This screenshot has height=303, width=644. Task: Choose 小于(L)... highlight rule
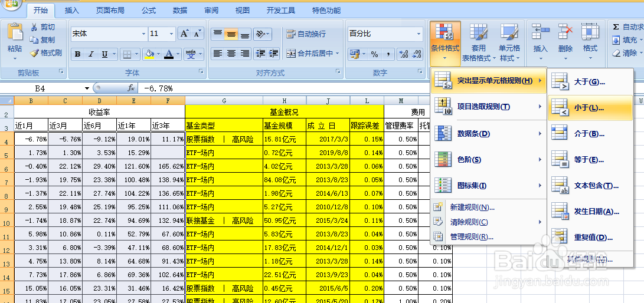click(x=590, y=108)
